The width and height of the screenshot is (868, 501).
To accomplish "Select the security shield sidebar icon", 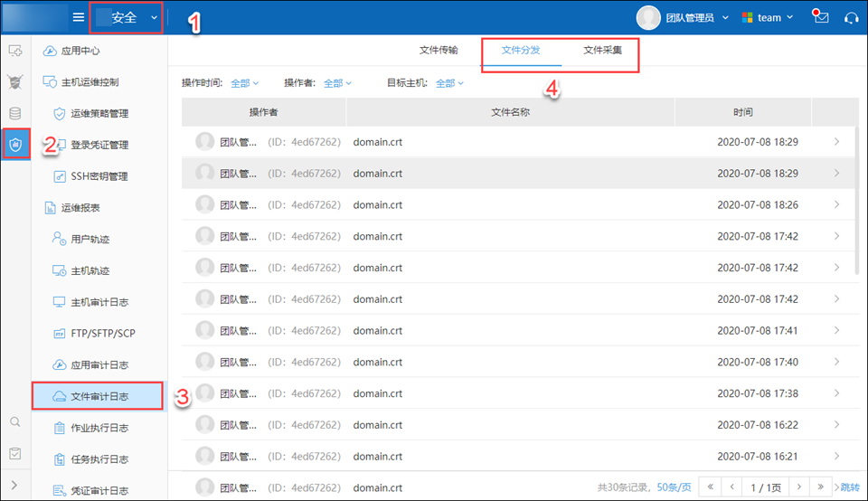I will 15,144.
